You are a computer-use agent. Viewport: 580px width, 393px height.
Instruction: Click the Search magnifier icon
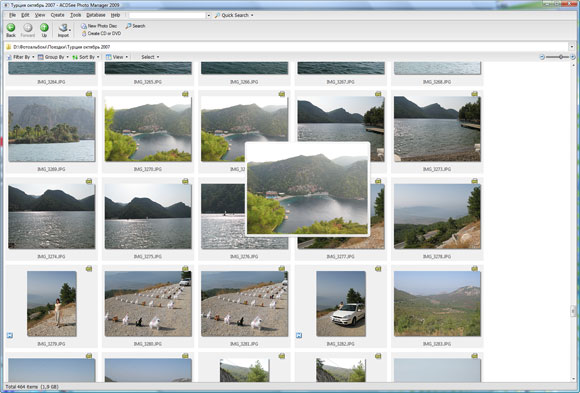click(x=128, y=26)
